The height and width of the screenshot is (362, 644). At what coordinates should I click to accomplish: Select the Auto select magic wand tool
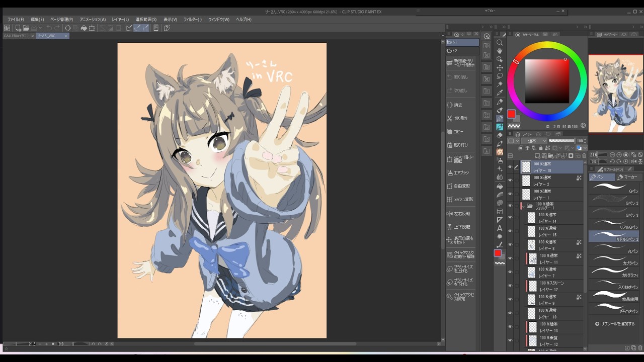pos(500,84)
